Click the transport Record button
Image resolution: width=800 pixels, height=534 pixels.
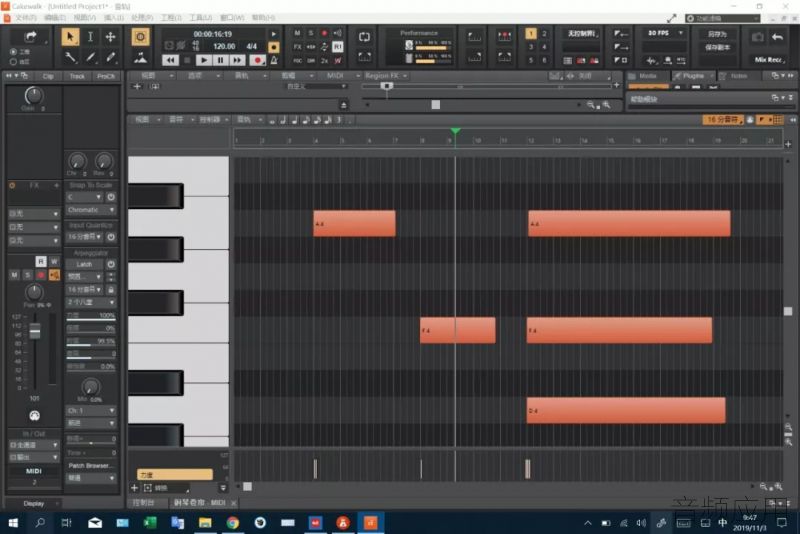click(x=258, y=60)
